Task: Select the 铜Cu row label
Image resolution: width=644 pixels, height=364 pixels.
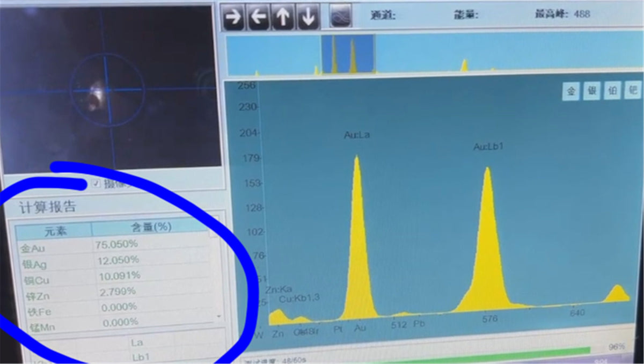Action: [x=37, y=280]
